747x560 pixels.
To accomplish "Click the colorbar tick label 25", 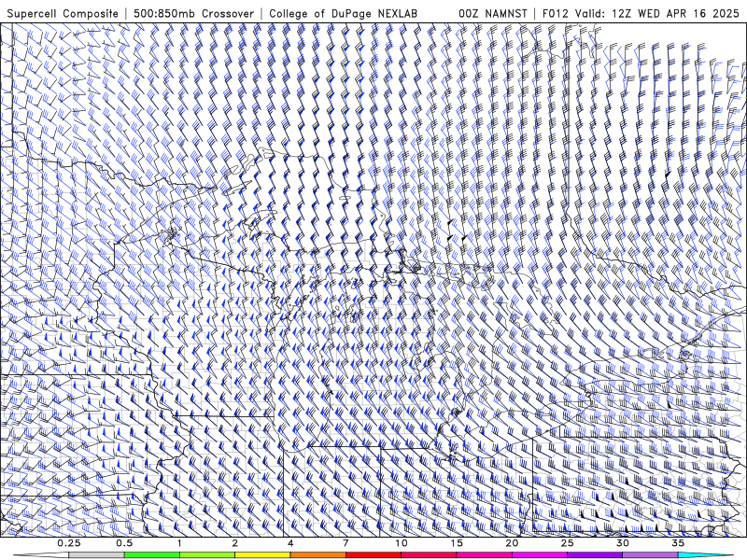I will pos(568,543).
